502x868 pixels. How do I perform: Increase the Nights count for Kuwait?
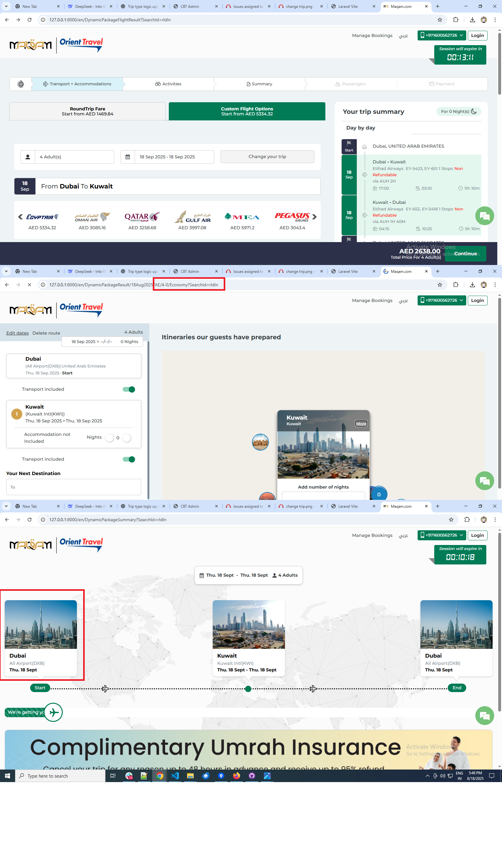click(127, 438)
